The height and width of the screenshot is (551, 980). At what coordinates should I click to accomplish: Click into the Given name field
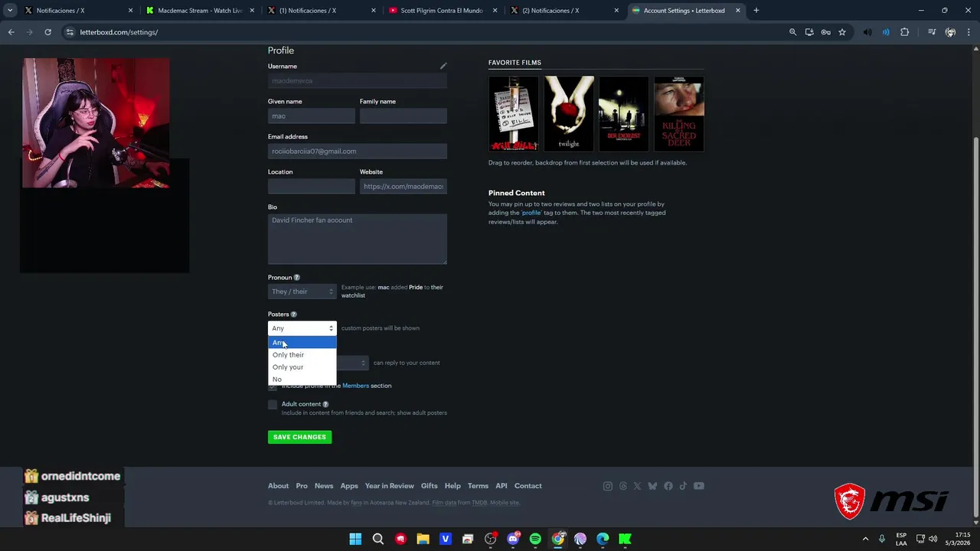[x=312, y=116]
